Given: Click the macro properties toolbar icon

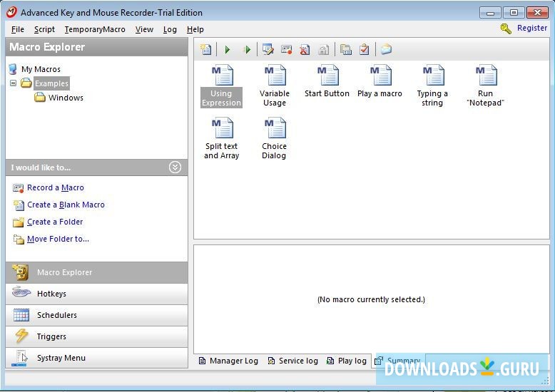Looking at the screenshot, I should pos(345,49).
